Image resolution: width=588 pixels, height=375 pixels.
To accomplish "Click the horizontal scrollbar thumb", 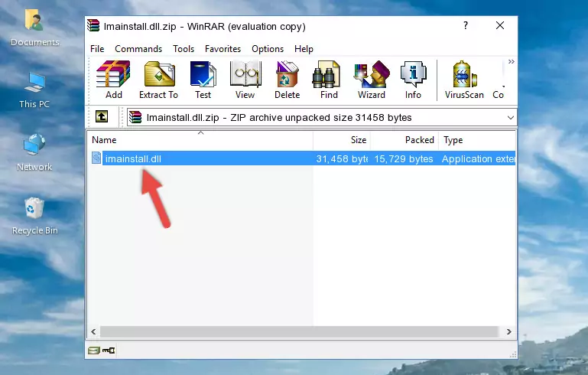I will pos(299,332).
